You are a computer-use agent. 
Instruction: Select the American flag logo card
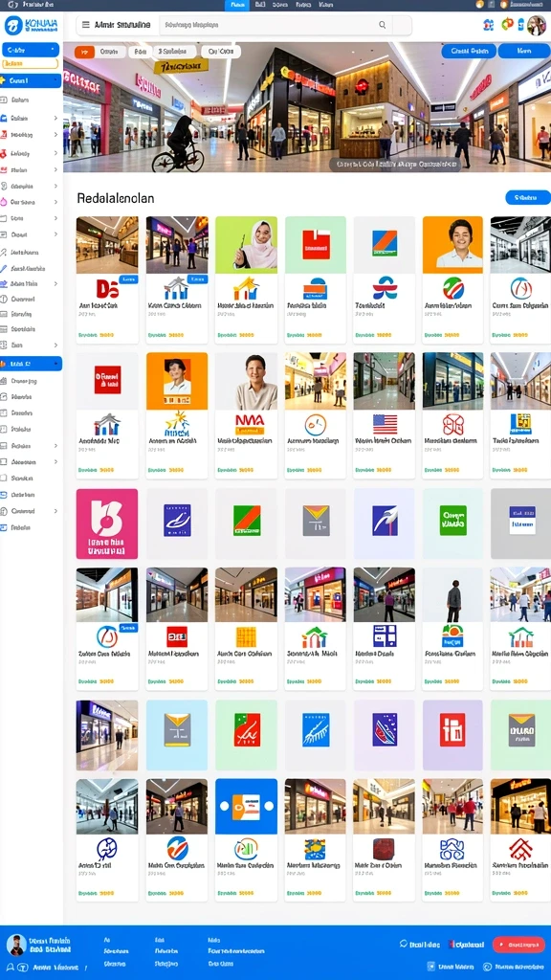385,415
